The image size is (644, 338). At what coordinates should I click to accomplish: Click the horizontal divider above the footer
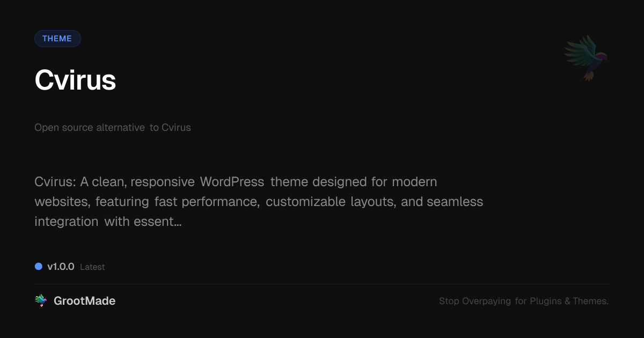pyautogui.click(x=322, y=284)
